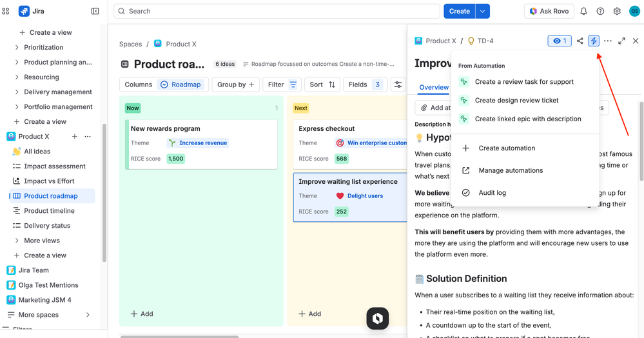Open the Filter button

click(282, 84)
